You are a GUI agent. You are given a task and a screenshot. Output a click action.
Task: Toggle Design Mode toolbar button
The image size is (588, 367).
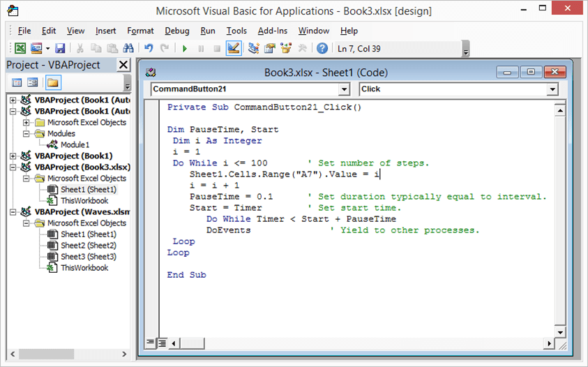233,48
